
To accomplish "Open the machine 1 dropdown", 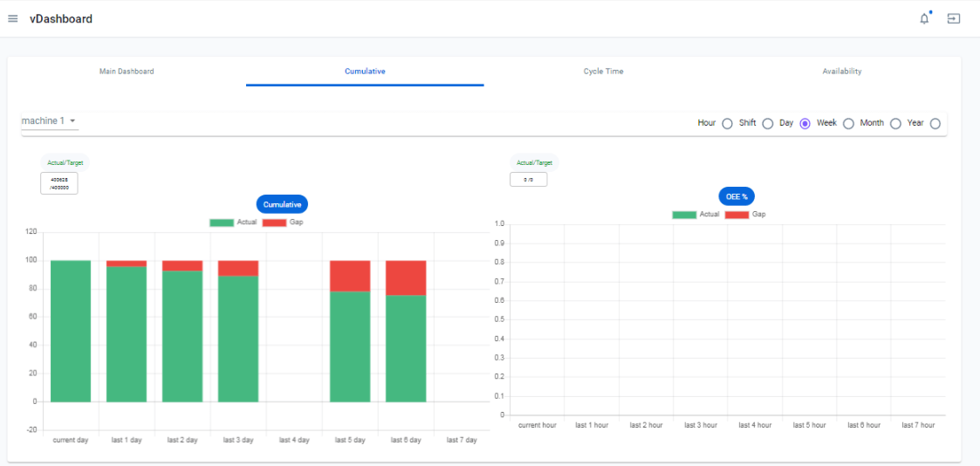I will pos(50,120).
